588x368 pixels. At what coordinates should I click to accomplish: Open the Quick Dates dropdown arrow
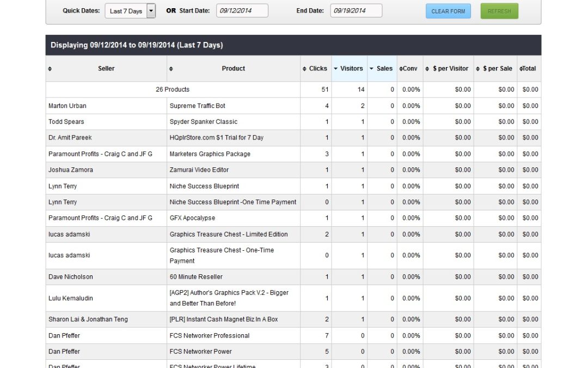pyautogui.click(x=151, y=11)
